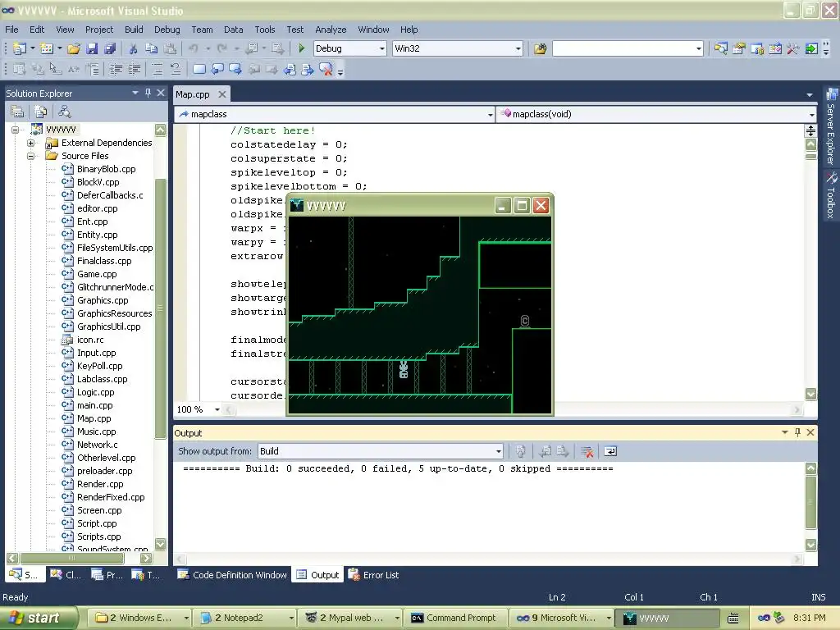Go to previous bookmark icon

point(217,69)
